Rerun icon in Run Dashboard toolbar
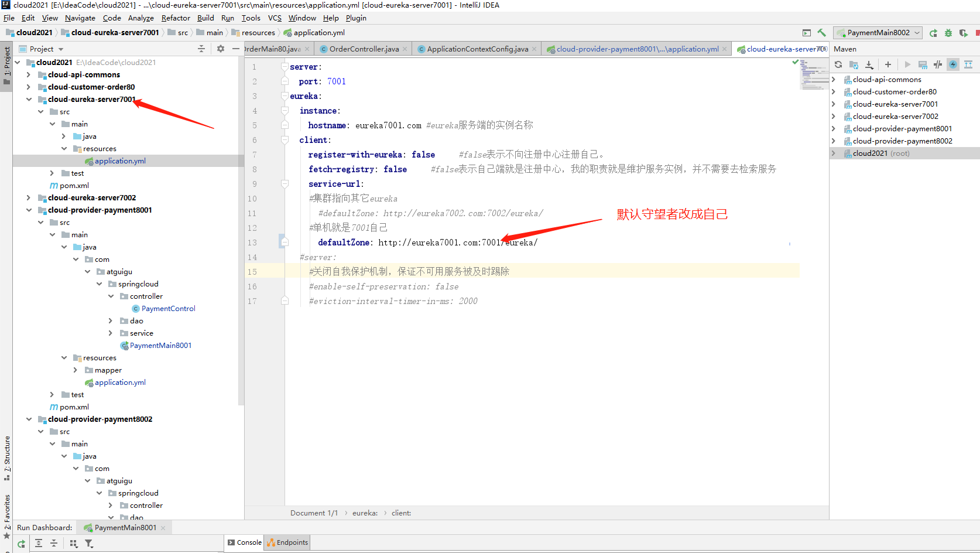This screenshot has width=980, height=553. (21, 544)
